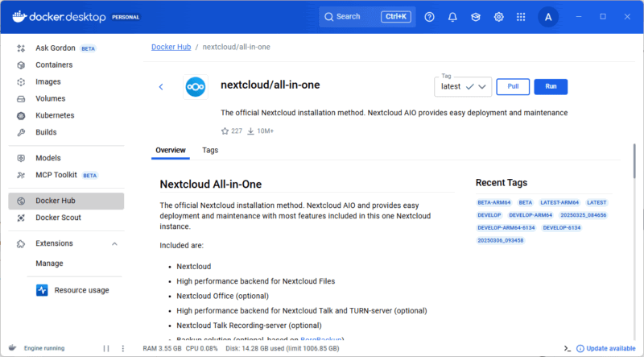Open the Builds wrench icon
Image resolution: width=644 pixels, height=357 pixels.
click(x=21, y=132)
